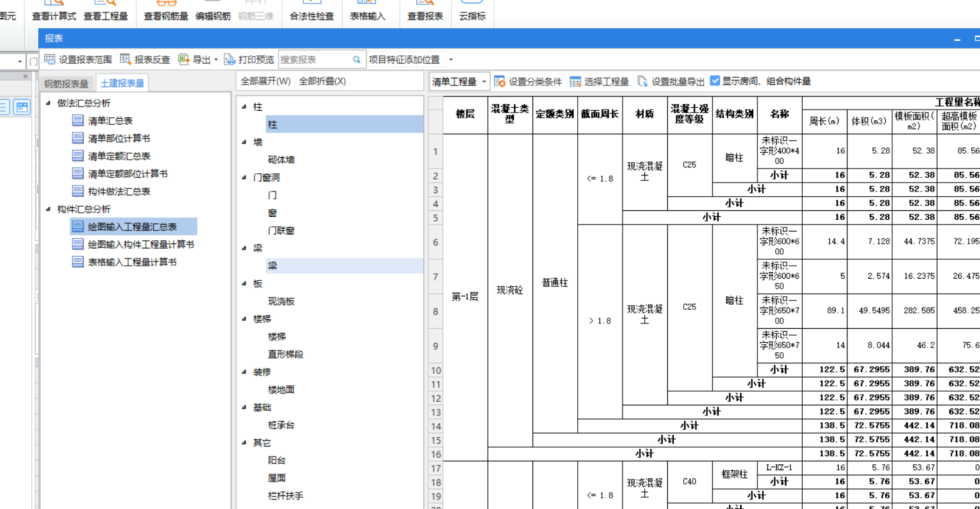
Task: Open 打印预览 print preview
Action: click(x=249, y=60)
